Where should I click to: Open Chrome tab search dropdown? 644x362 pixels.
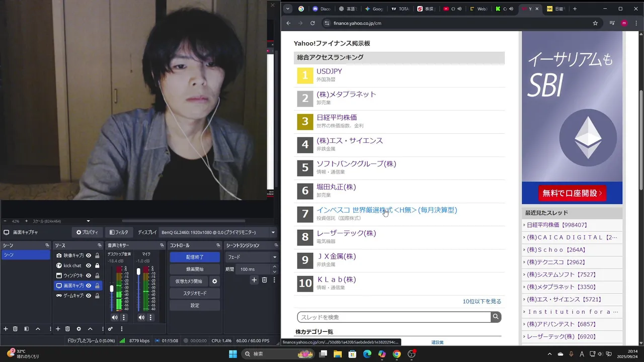[x=287, y=9]
